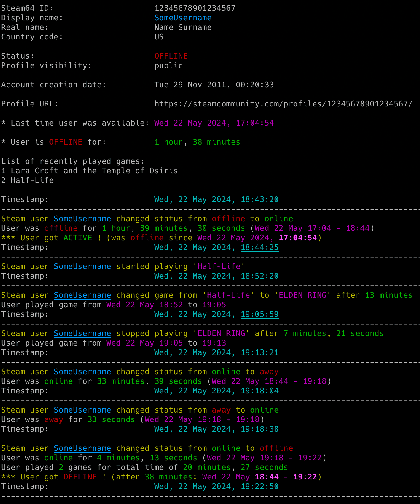
Task: Click SomeUsername in the started playing Half-Life line
Action: 83,267
